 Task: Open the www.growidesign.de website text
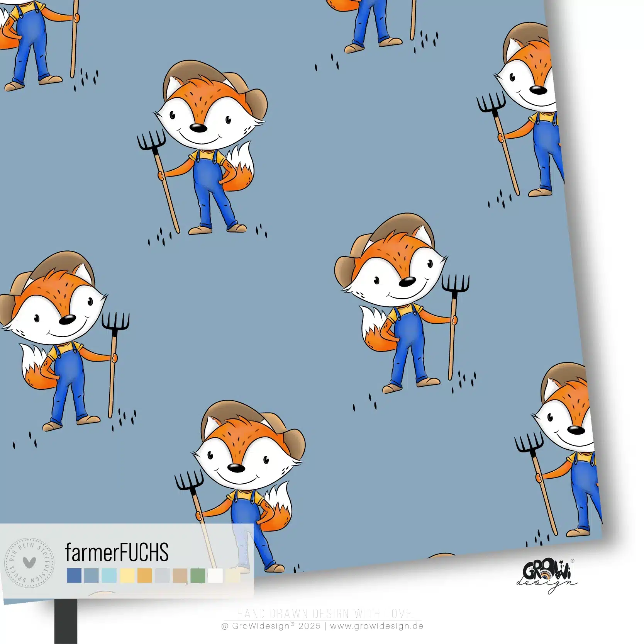coord(376,626)
